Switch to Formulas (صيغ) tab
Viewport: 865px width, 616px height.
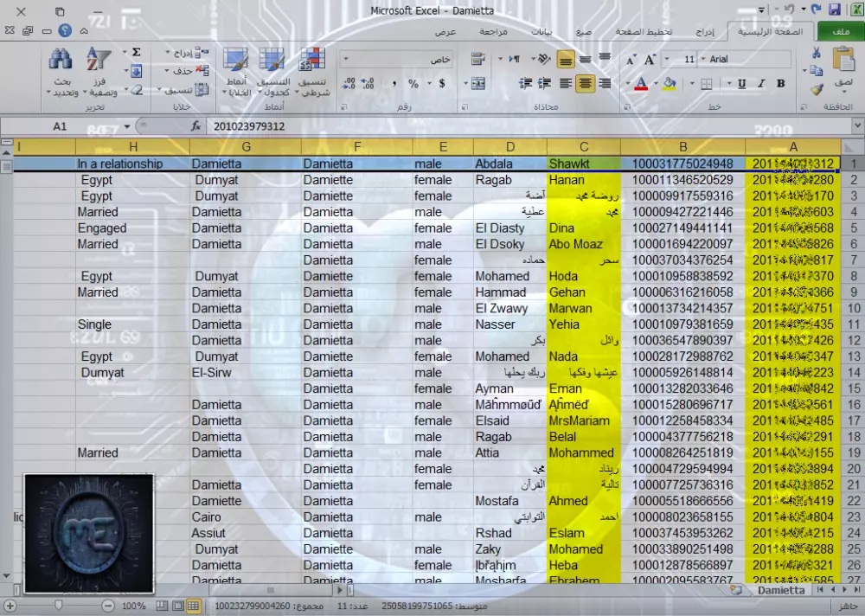[584, 32]
